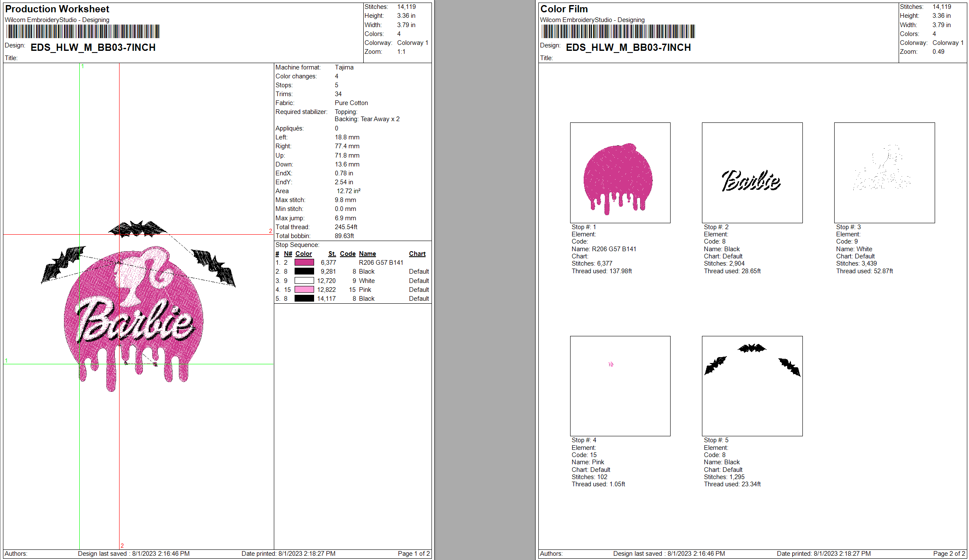Click the "Pure Cotton" fabric value
This screenshot has width=969, height=560.
[351, 103]
